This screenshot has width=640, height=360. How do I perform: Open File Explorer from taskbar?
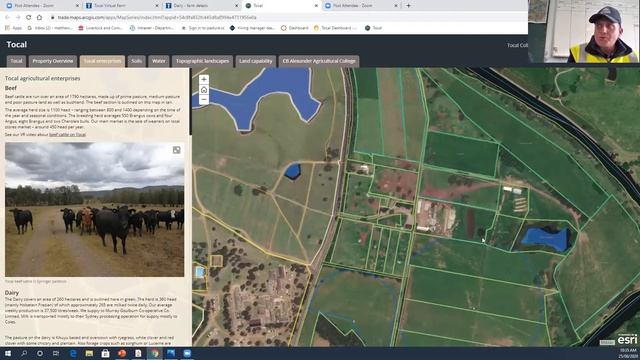click(89, 353)
